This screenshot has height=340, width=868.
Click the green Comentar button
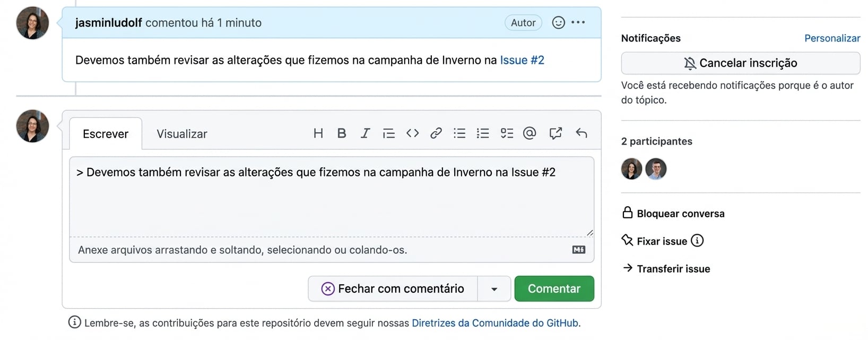coord(554,288)
